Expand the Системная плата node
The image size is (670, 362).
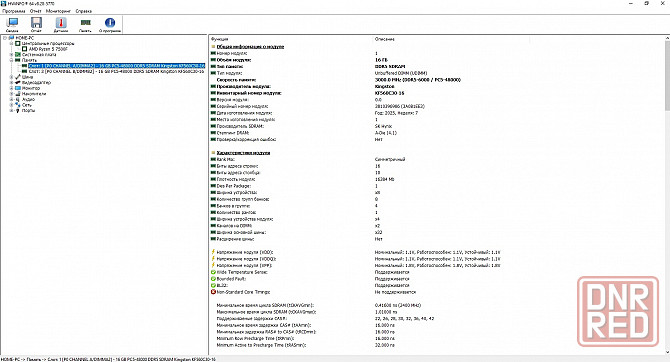pyautogui.click(x=12, y=55)
